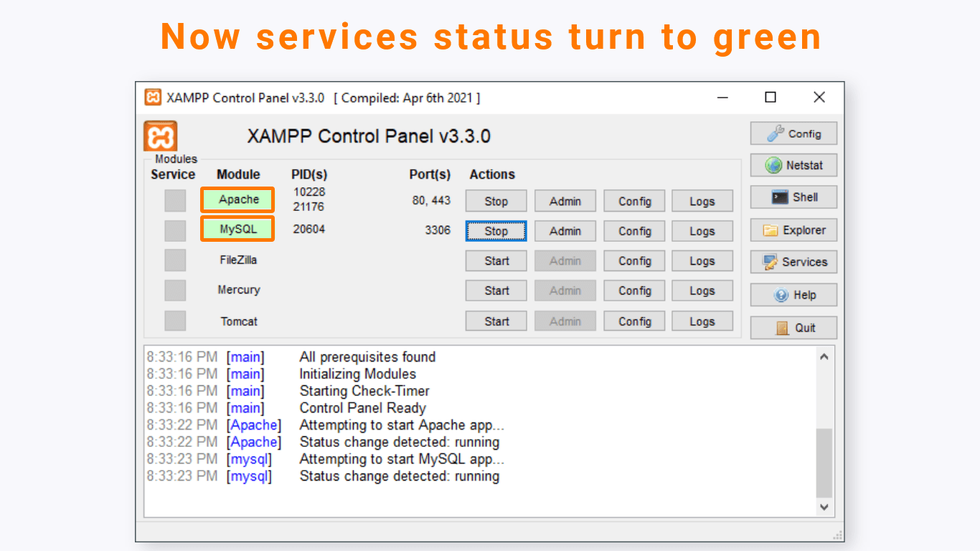Click the window resize grip corner

point(837,535)
